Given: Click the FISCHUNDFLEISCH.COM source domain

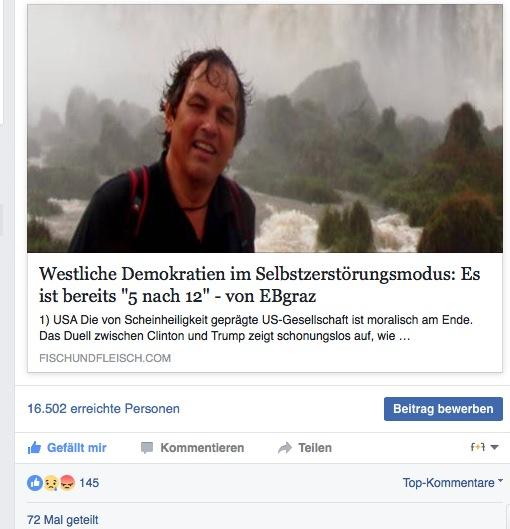Looking at the screenshot, I should (105, 358).
